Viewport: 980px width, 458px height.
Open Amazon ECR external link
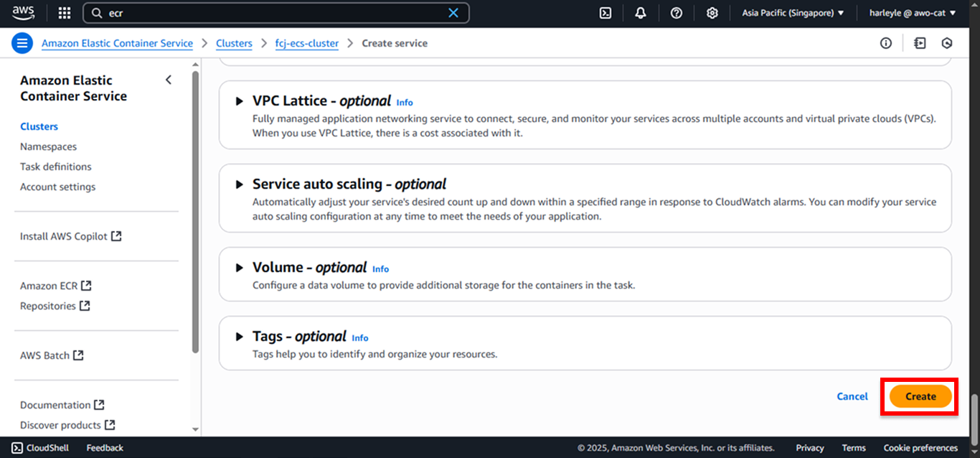[55, 286]
